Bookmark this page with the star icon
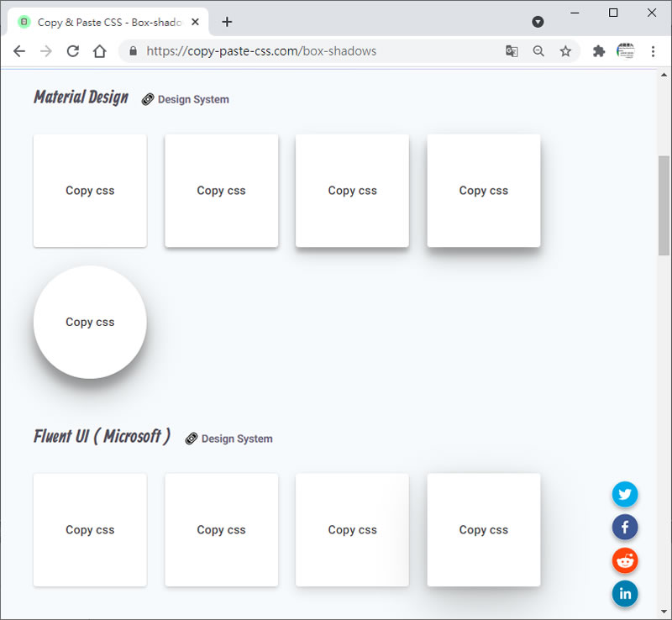This screenshot has height=620, width=672. pyautogui.click(x=565, y=51)
